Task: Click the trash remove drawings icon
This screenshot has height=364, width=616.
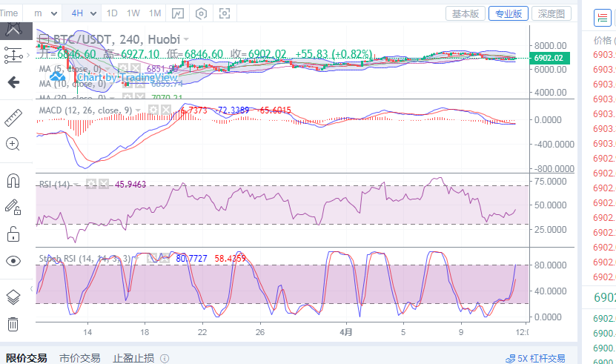Action: click(x=13, y=324)
